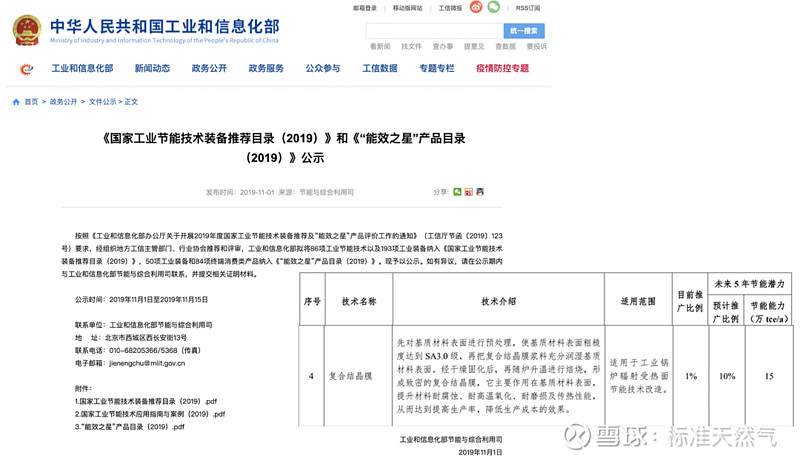Image resolution: width=800 pixels, height=461 pixels.
Task: Select 找文件 search shortcut
Action: [411, 46]
